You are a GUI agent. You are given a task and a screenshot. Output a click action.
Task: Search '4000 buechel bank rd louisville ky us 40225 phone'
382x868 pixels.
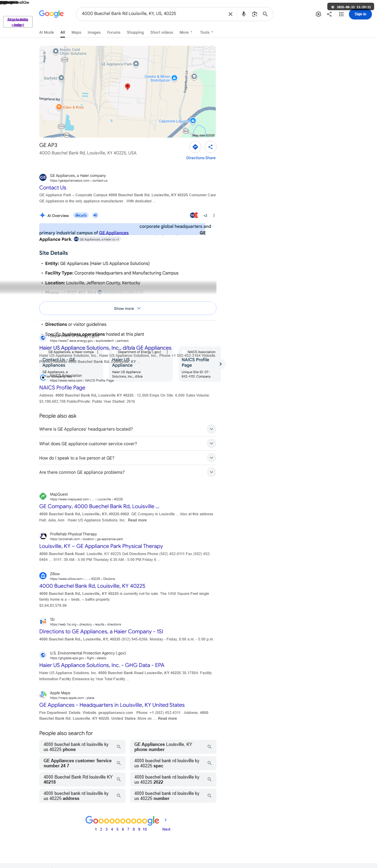(x=82, y=747)
